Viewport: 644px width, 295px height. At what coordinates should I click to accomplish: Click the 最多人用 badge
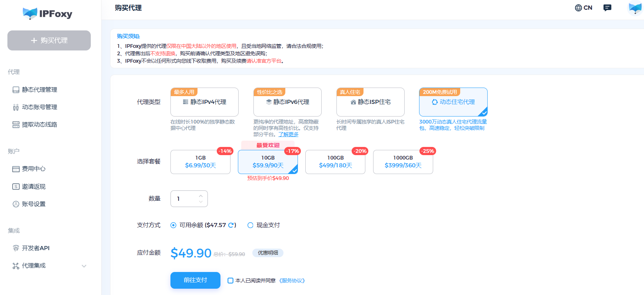(x=184, y=92)
